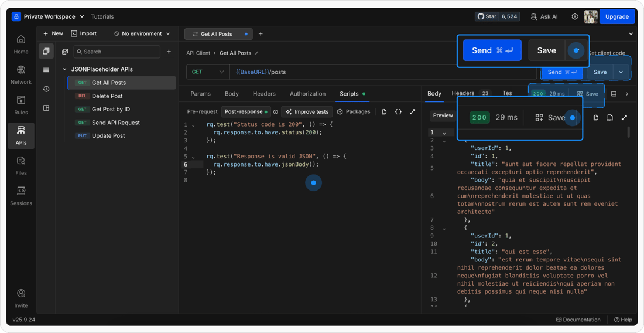The width and height of the screenshot is (644, 333).
Task: Click the New button
Action: tap(53, 33)
